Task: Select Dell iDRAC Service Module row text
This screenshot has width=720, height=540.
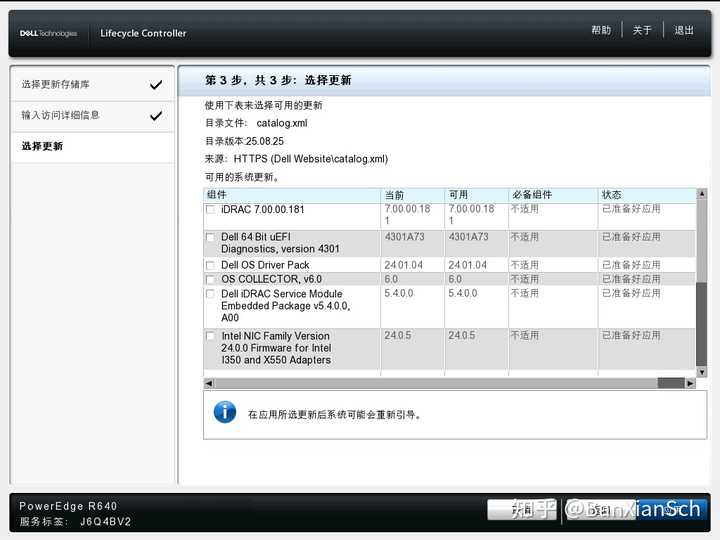Action: [x=286, y=306]
